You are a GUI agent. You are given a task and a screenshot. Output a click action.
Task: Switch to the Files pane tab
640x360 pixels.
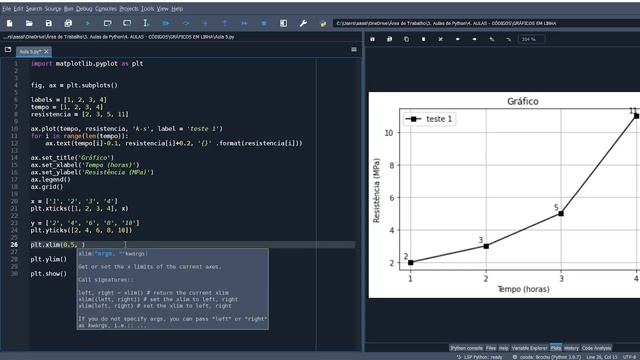491,348
